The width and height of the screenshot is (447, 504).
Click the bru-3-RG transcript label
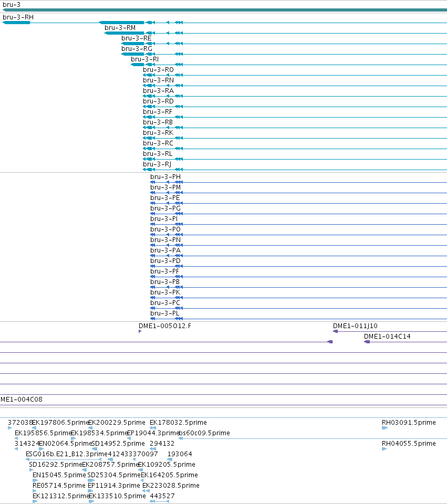click(137, 49)
